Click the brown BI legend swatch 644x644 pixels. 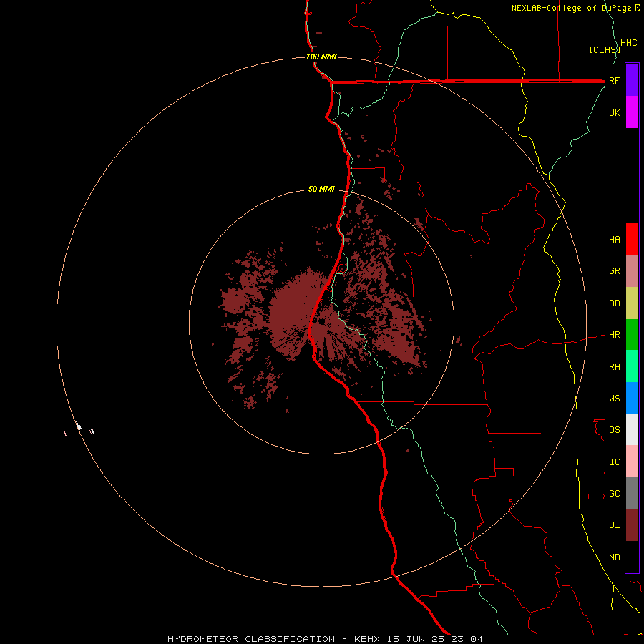click(x=632, y=525)
